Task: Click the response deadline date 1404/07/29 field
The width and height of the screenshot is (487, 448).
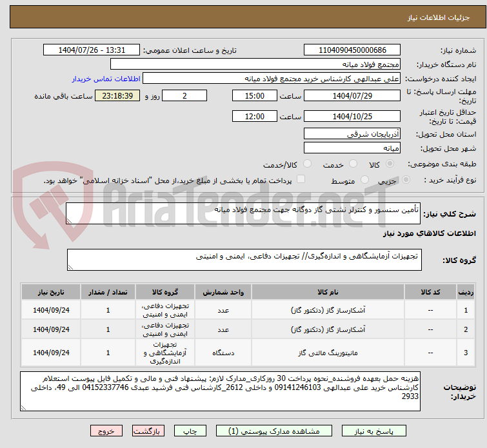Action: coord(352,95)
